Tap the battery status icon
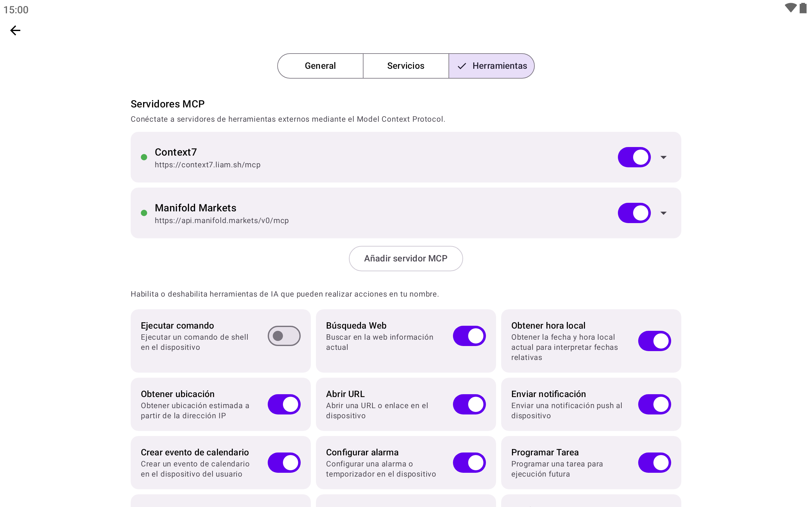The height and width of the screenshot is (507, 812). tap(803, 8)
